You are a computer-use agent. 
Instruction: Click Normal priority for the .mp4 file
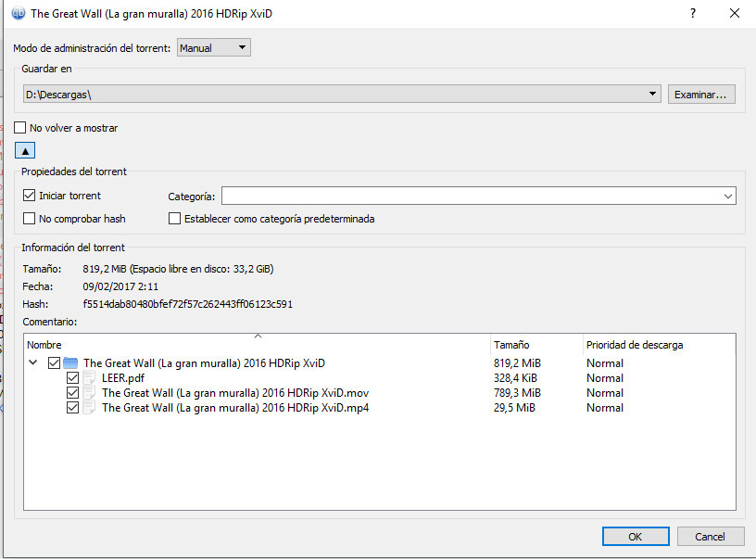click(x=605, y=408)
